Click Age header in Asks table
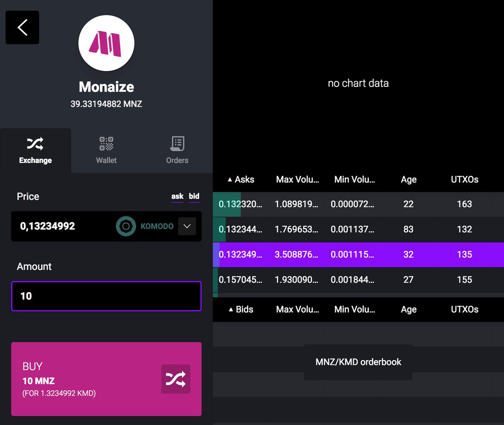The width and height of the screenshot is (504, 425). click(409, 180)
